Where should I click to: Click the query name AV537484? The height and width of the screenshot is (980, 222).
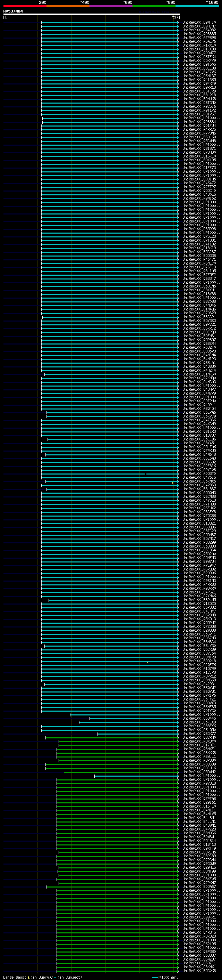pos(13,11)
